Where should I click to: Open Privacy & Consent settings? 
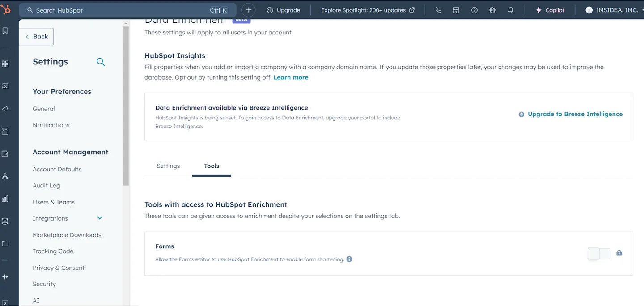(59, 268)
